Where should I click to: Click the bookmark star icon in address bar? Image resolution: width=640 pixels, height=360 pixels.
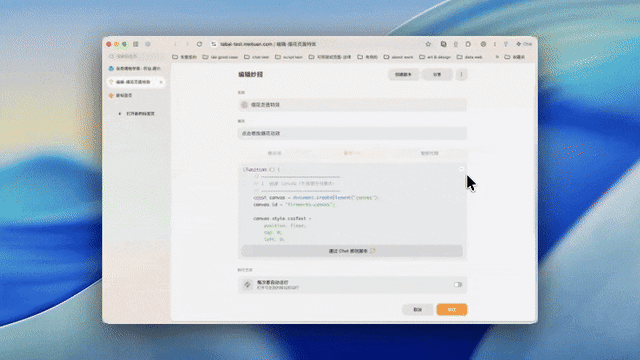coord(428,44)
